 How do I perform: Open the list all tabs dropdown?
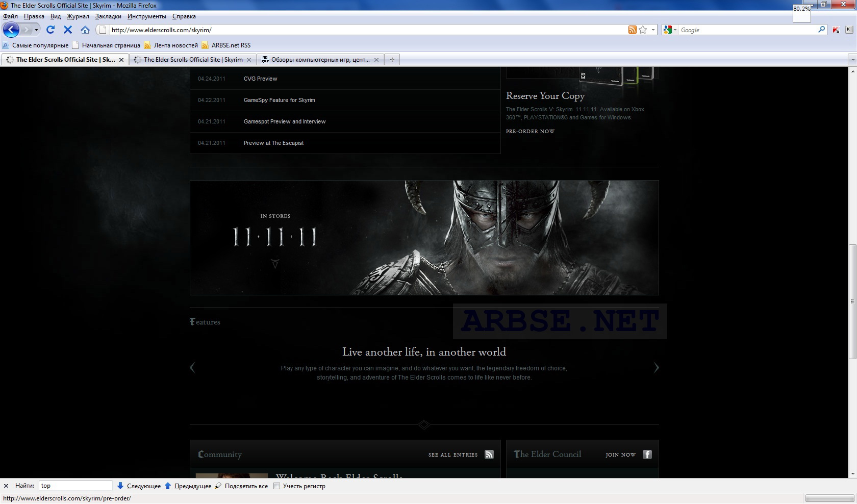pos(852,60)
